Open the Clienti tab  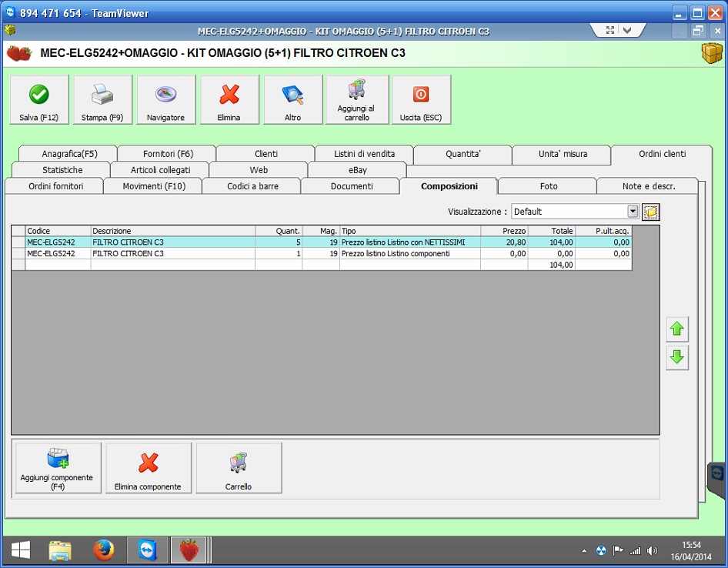point(266,154)
